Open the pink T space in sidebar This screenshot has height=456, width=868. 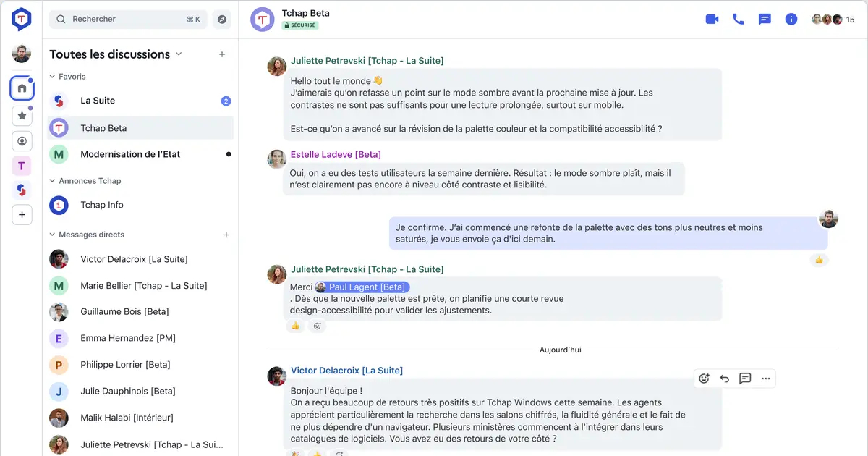[22, 166]
